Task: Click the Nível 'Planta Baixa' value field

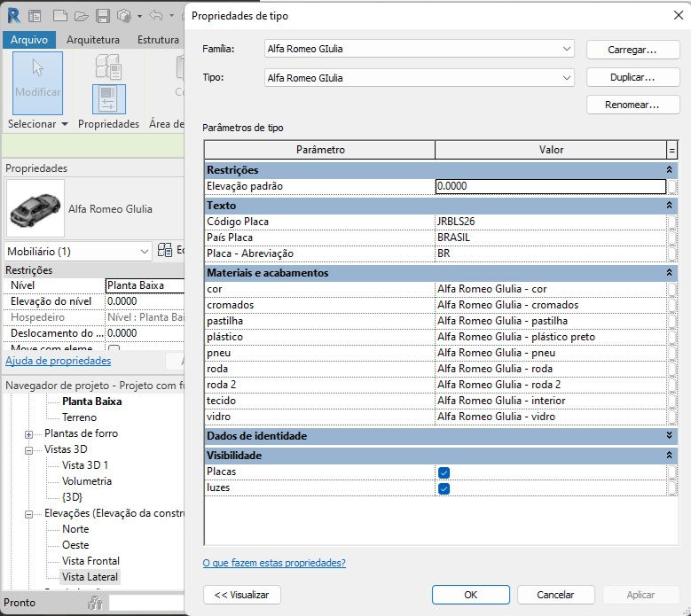Action: point(145,285)
